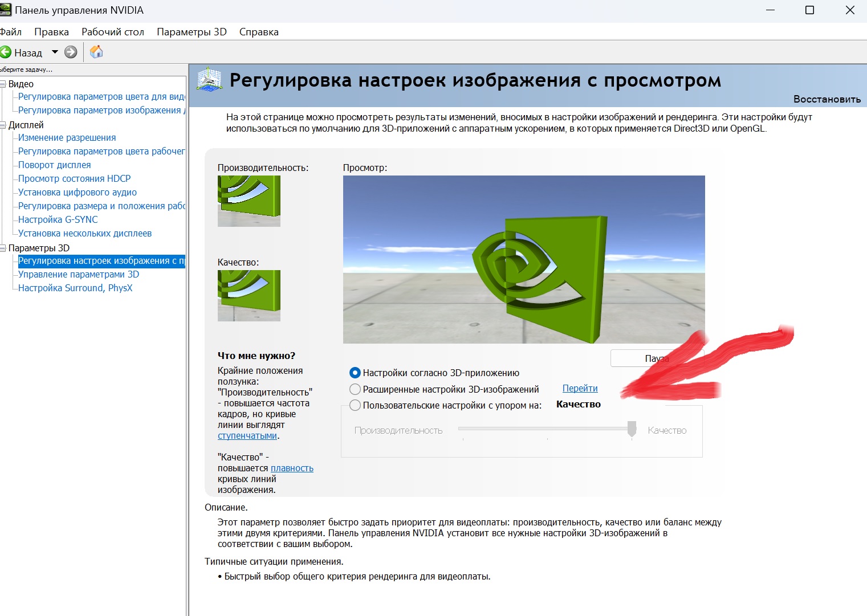Open Регулировка параметров цвета для видео
This screenshot has width=867, height=616.
pyautogui.click(x=101, y=96)
